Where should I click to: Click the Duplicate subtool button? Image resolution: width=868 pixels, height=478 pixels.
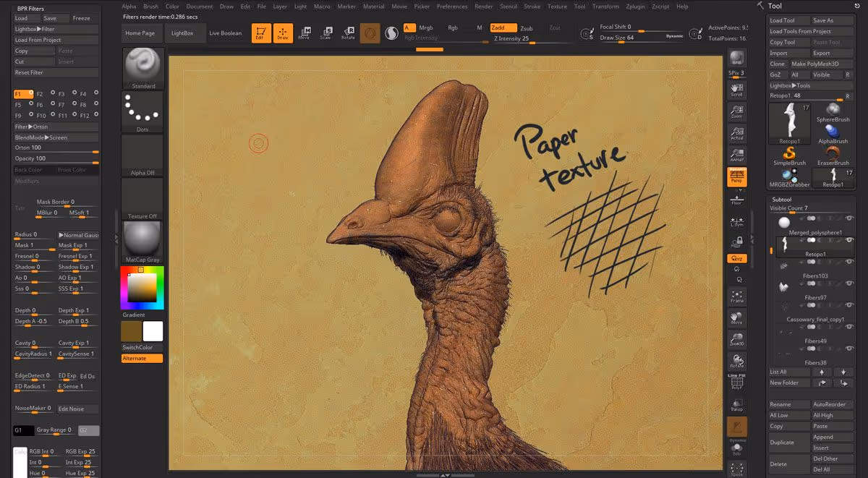tap(789, 443)
